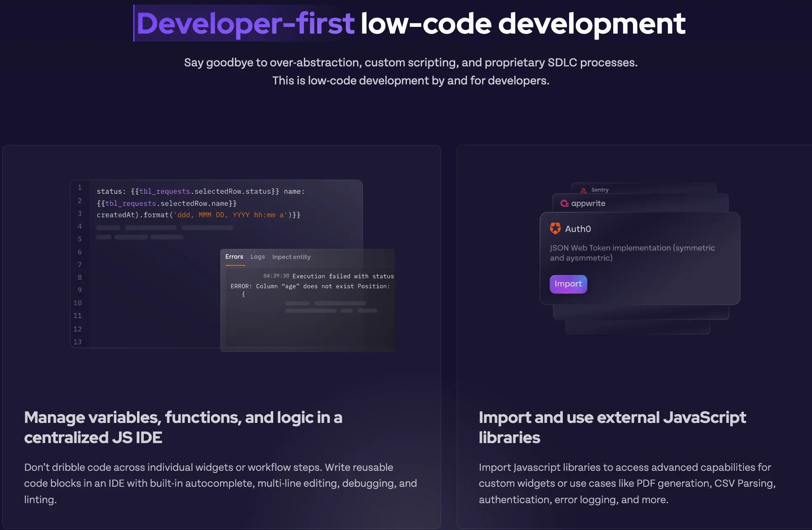Click the Auth0 shield logo icon
The width and height of the screenshot is (812, 530).
click(555, 228)
